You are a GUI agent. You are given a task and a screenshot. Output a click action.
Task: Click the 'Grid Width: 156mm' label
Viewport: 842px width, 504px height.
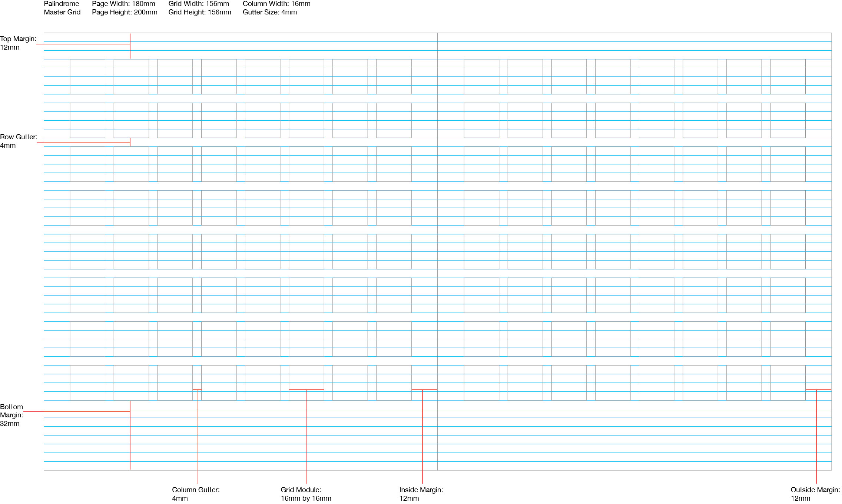tap(199, 4)
